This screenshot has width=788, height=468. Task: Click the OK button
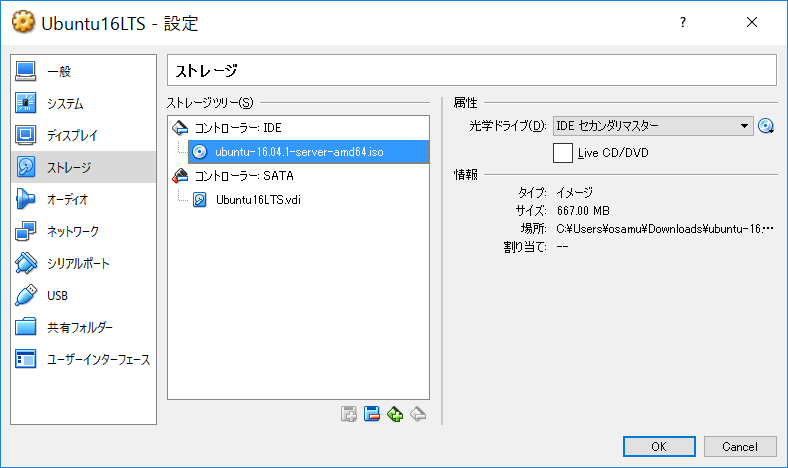(658, 446)
